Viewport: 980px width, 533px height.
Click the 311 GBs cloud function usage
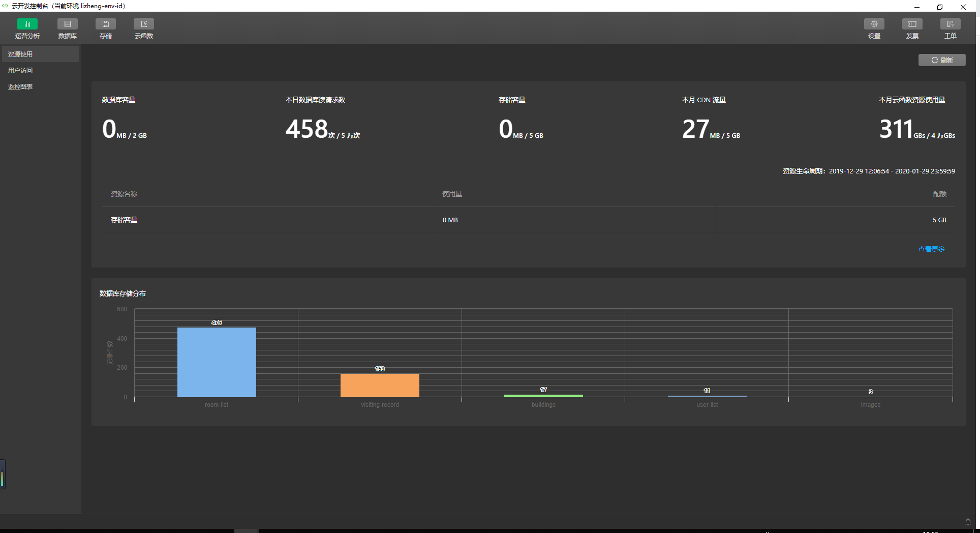pyautogui.click(x=917, y=129)
